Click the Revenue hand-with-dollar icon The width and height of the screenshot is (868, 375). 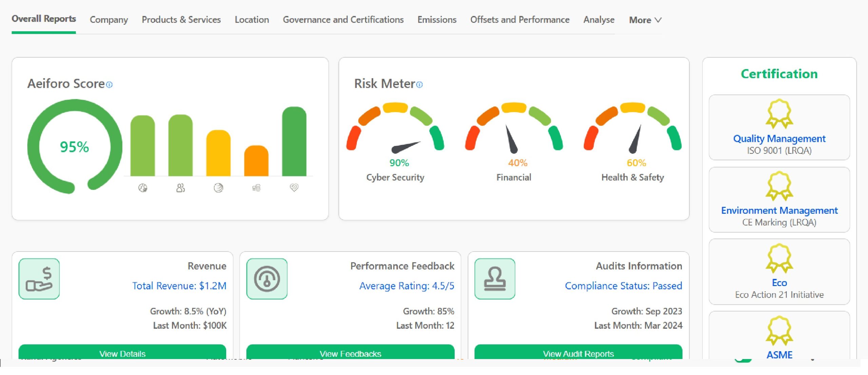point(39,279)
